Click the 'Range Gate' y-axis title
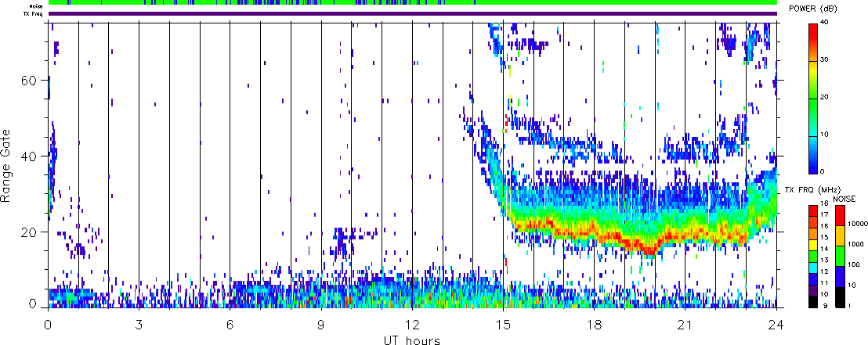868x345 pixels. coord(7,167)
